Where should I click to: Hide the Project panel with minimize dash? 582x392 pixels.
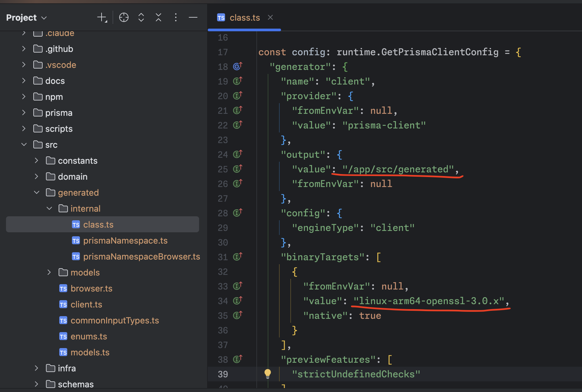point(193,17)
